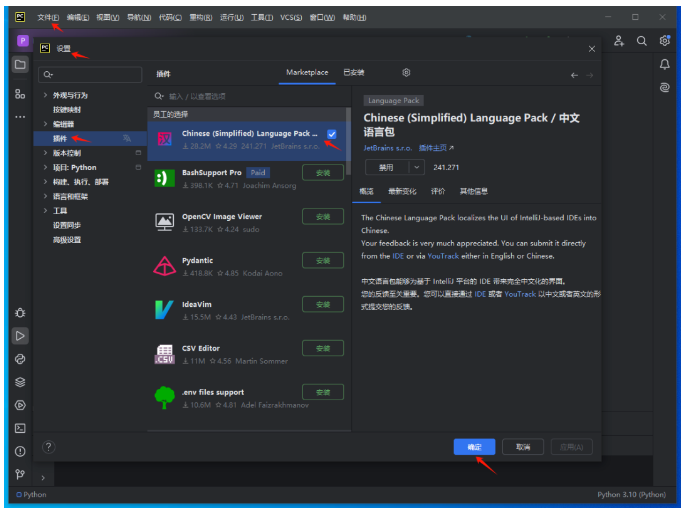Open the Problems warning icon
This screenshot has height=513, width=685.
click(20, 451)
